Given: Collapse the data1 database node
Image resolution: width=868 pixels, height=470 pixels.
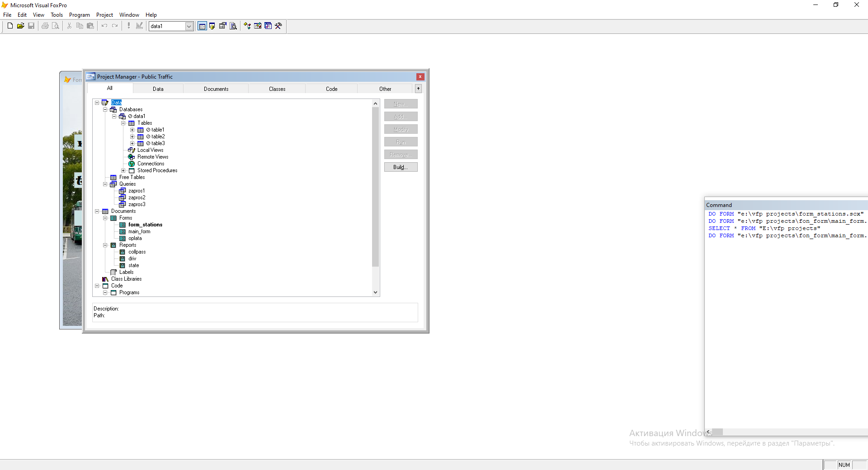Looking at the screenshot, I should [114, 116].
